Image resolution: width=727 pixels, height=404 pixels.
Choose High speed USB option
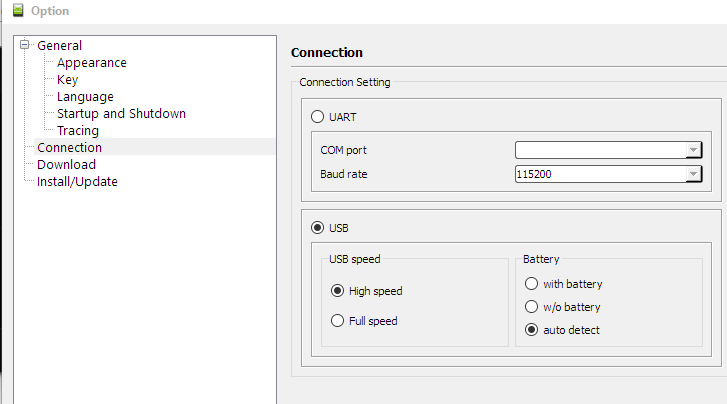click(x=338, y=291)
